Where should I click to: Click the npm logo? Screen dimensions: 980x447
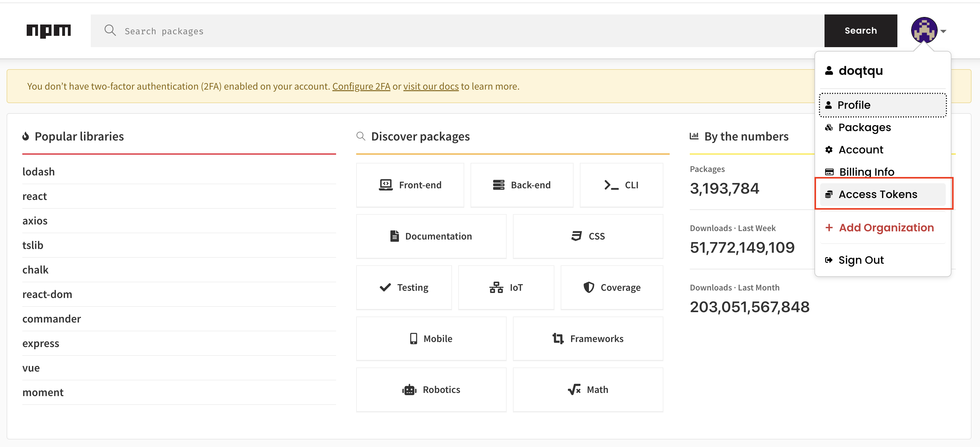click(49, 30)
